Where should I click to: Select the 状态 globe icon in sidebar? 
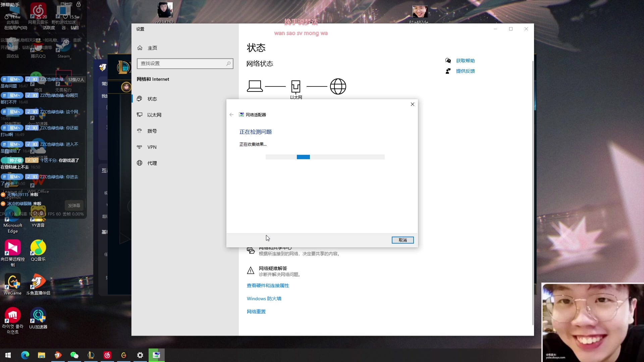tap(140, 99)
